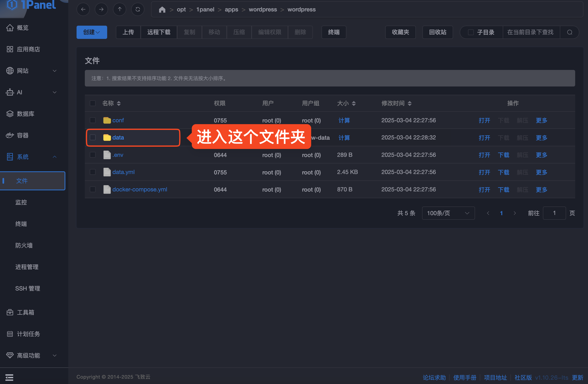Open 防火墙 in the sidebar
588x384 pixels.
click(24, 245)
